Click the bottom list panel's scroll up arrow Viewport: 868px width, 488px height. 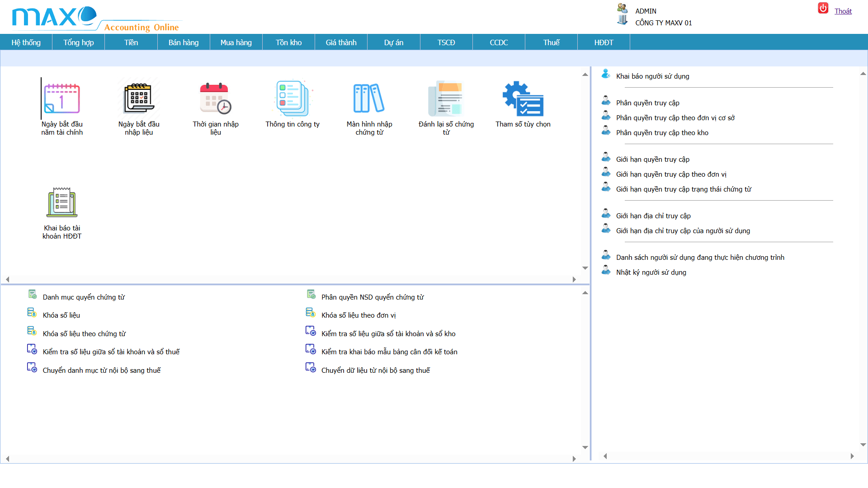point(585,293)
